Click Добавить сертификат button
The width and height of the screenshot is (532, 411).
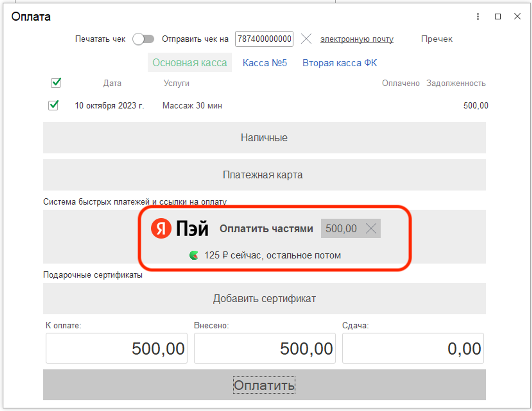(264, 298)
